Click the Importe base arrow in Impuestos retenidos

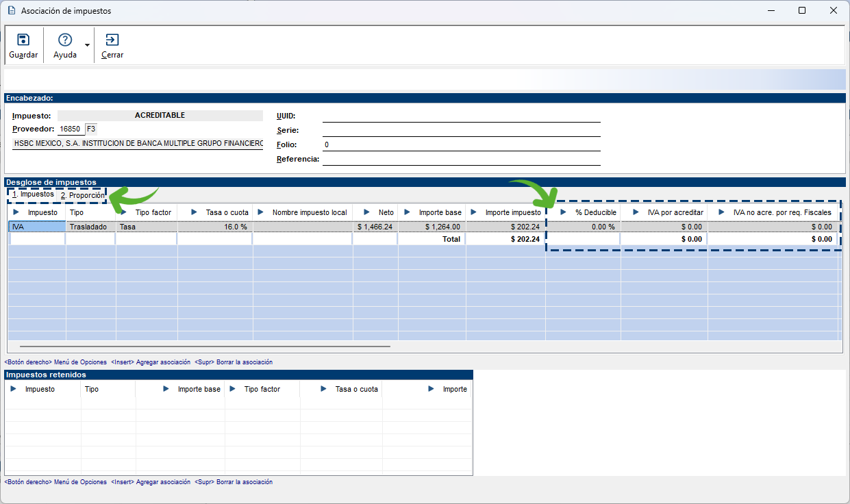[x=166, y=389]
